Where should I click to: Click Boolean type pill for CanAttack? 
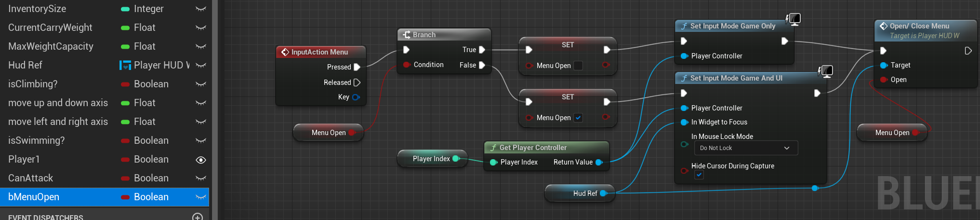click(x=125, y=178)
